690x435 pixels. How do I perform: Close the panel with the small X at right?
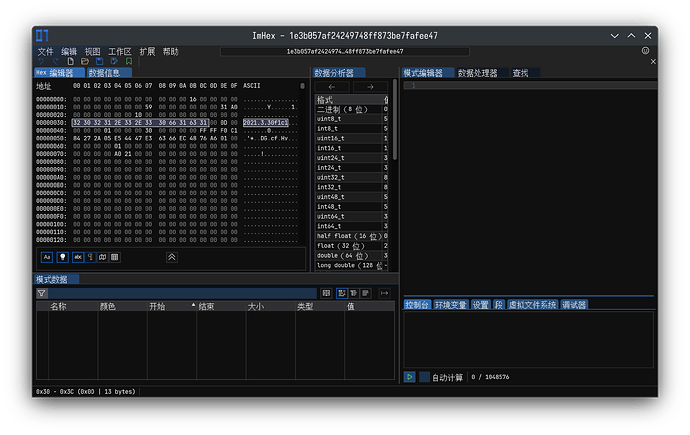[x=653, y=62]
